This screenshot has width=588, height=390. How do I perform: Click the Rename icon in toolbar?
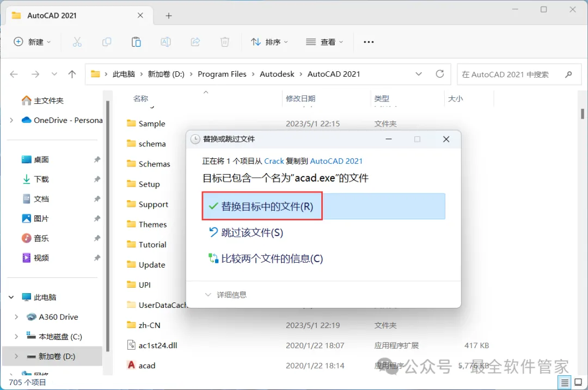tap(166, 42)
